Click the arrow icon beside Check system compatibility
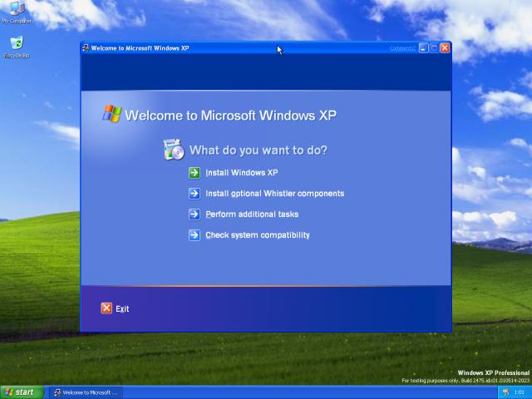This screenshot has width=532, height=399. (195, 234)
